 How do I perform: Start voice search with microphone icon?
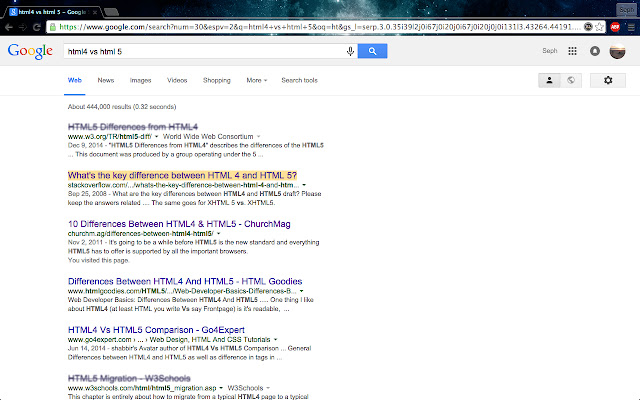click(350, 51)
